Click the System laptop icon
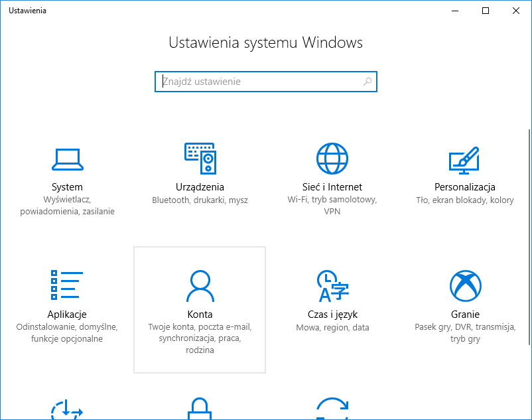The image size is (532, 420). (67, 159)
